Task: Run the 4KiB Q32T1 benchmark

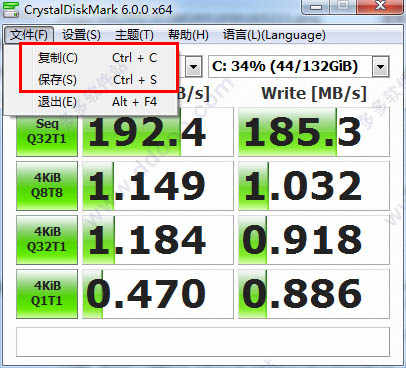Action: pyautogui.click(x=47, y=240)
